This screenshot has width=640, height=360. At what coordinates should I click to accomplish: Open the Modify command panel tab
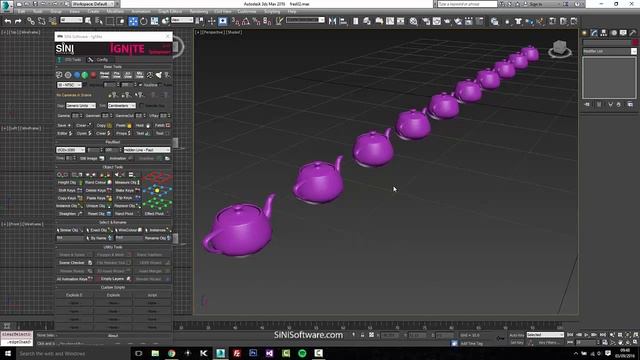[594, 33]
